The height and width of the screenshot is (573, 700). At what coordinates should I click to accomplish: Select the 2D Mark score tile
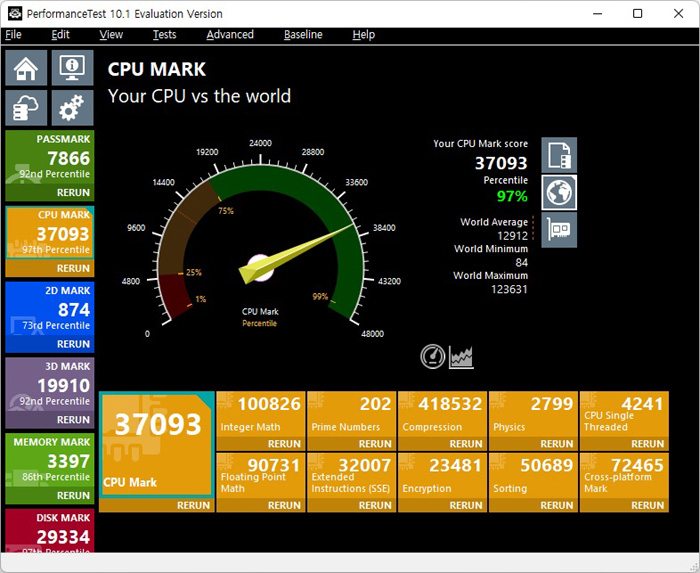click(x=50, y=310)
